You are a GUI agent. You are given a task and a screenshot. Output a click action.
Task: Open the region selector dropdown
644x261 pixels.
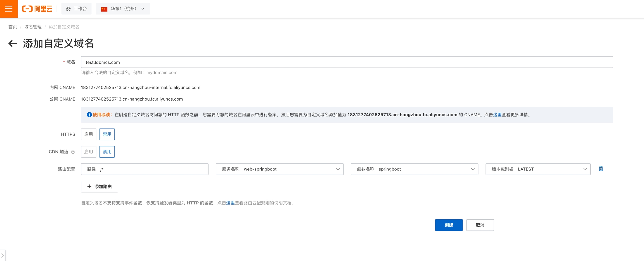tap(123, 9)
